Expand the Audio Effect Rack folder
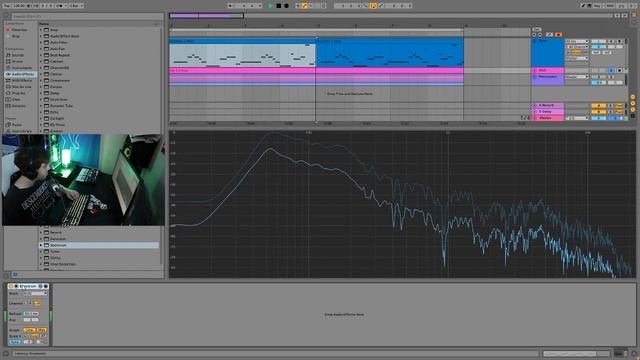This screenshot has height=360, width=640. 41,36
